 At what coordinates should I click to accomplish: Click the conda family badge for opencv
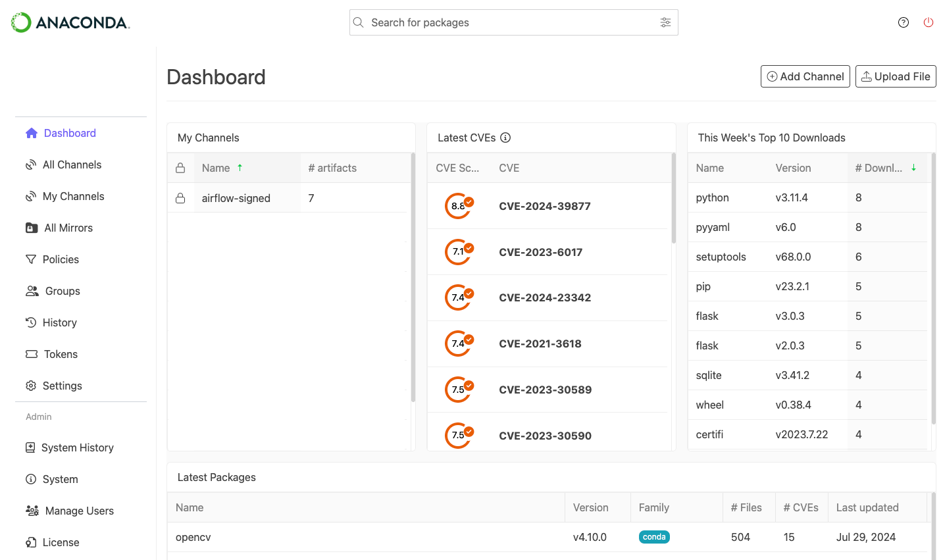654,537
